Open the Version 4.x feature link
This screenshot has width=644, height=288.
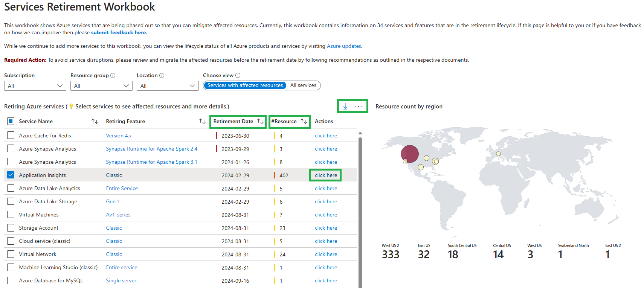(119, 136)
